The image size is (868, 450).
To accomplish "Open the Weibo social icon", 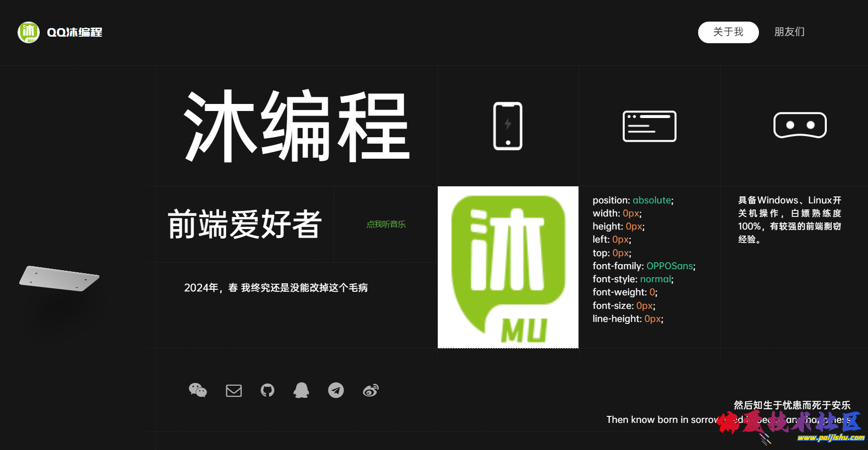I will click(371, 390).
